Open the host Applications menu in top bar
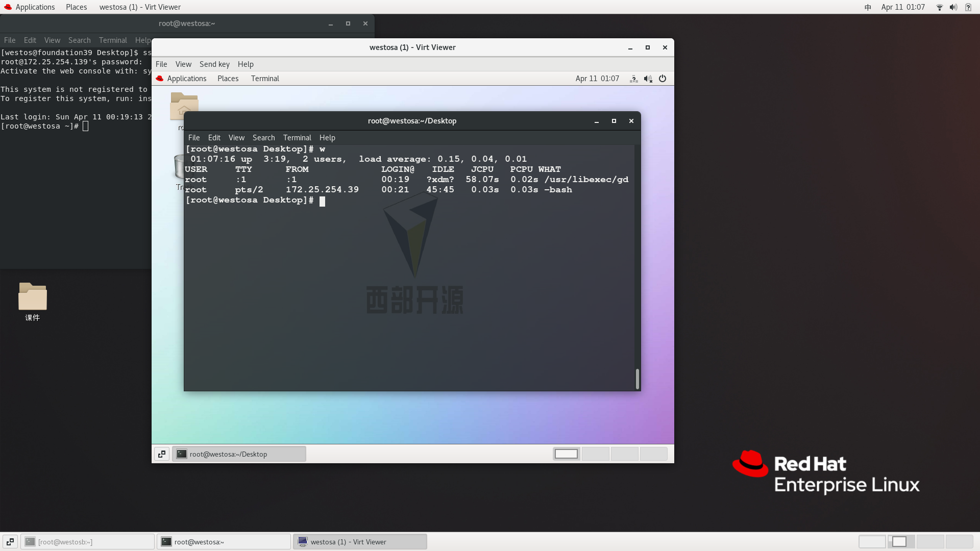The image size is (980, 551). pos(30,7)
